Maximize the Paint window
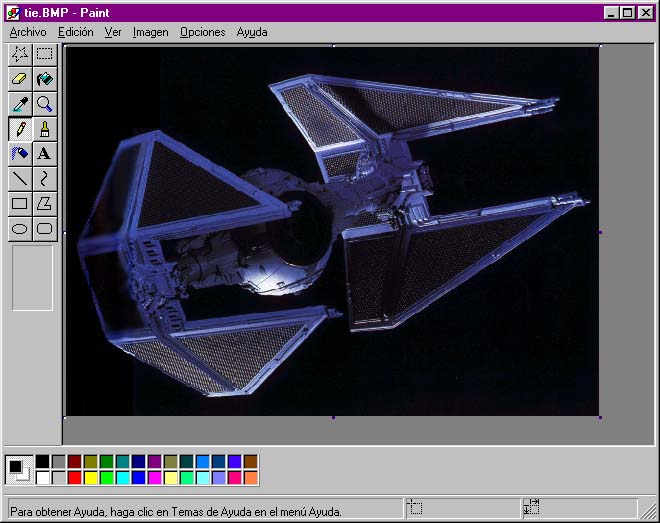660x523 pixels. click(x=627, y=13)
